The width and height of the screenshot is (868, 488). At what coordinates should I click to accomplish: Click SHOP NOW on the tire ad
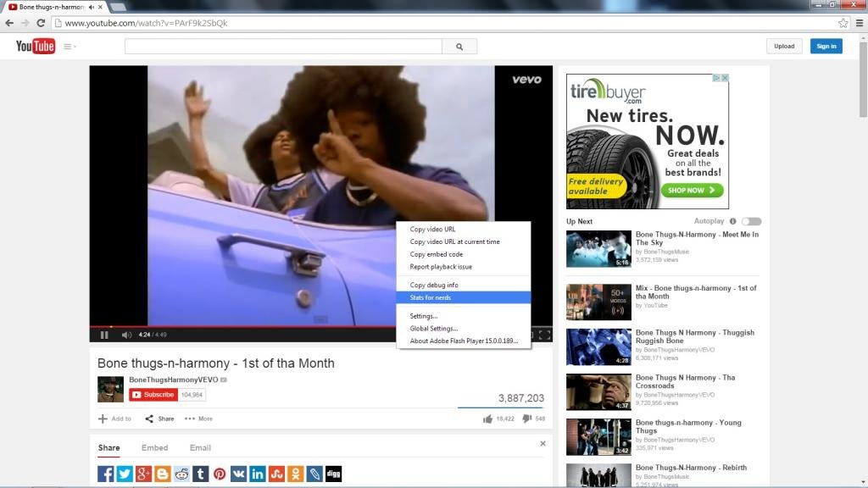coord(692,191)
